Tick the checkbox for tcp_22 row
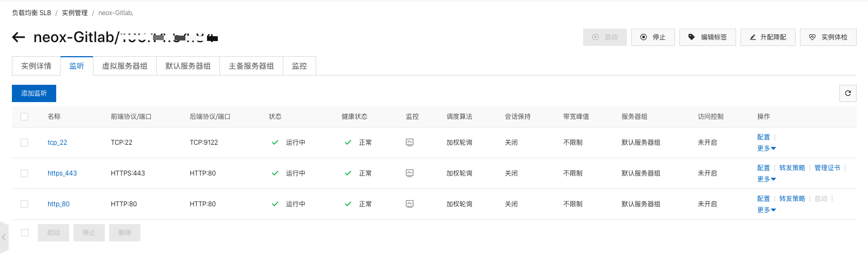Viewport: 868px width, 263px height. 24,143
